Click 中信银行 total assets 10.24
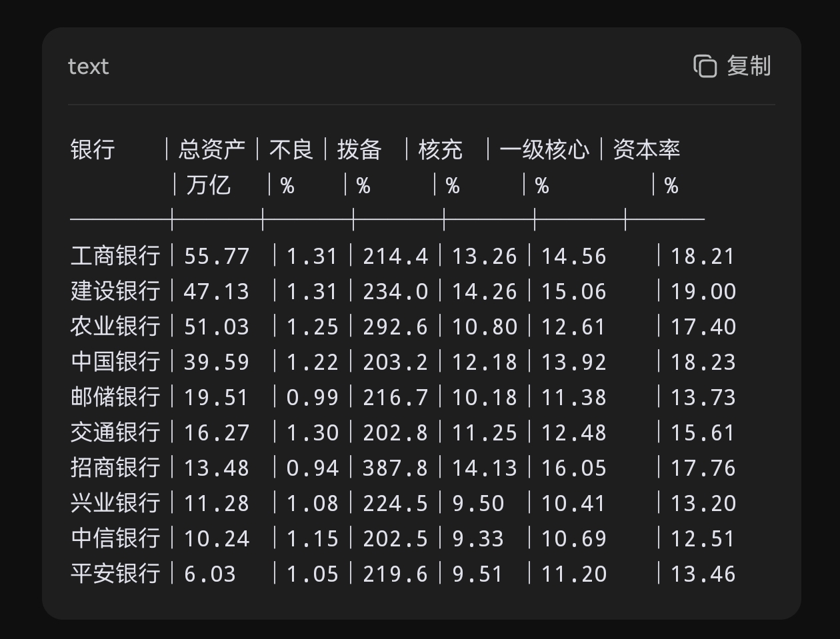Viewport: 840px width, 639px height. pyautogui.click(x=216, y=538)
